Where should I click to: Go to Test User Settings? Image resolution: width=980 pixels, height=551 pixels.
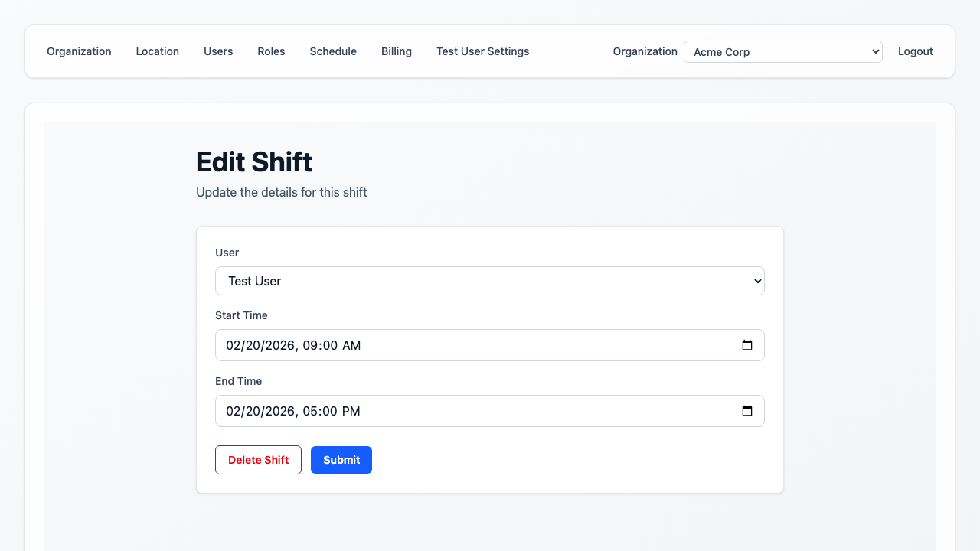coord(482,51)
